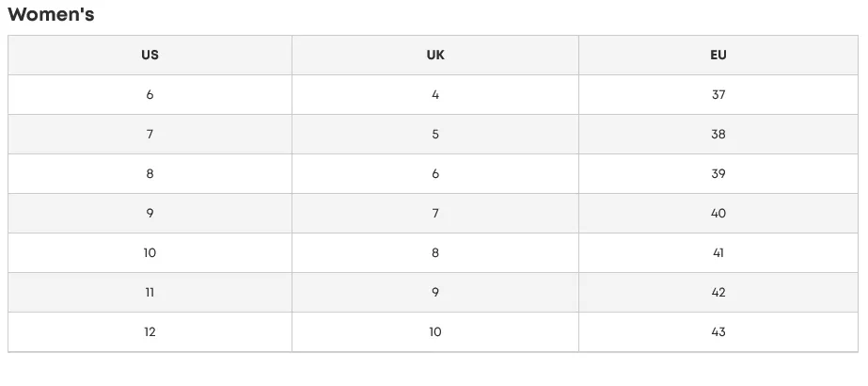Click the US size 7 cell

150,134
